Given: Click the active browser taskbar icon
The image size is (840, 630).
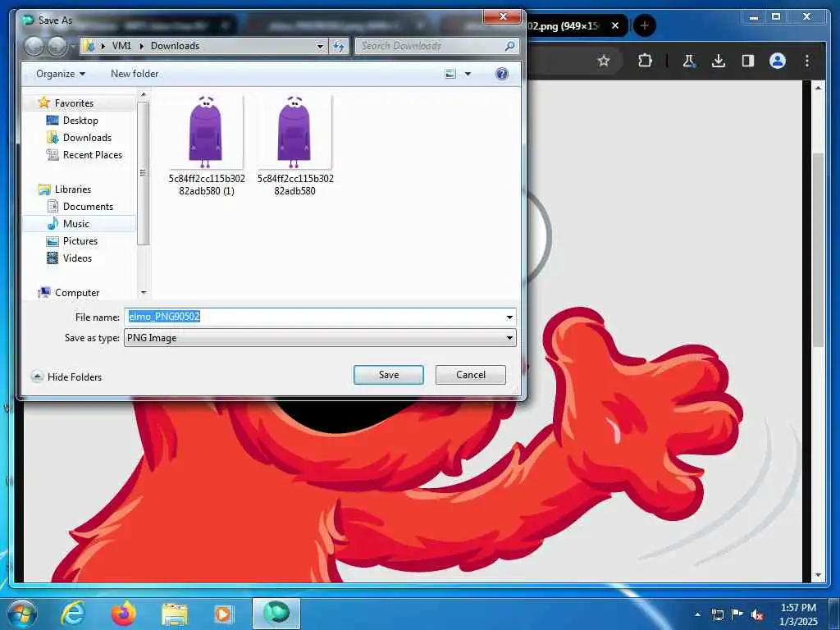Looking at the screenshot, I should pos(276,614).
